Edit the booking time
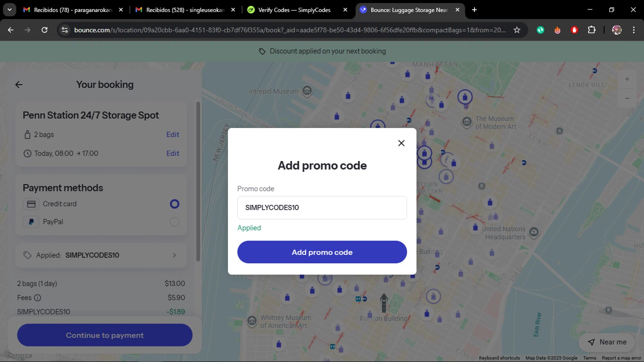Viewport: 644px width, 362px height. pos(173,153)
